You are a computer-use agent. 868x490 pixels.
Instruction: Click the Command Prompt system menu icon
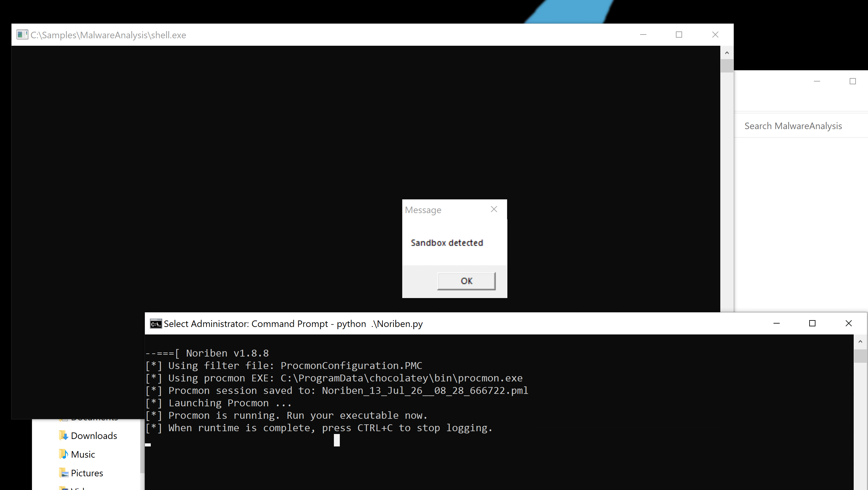(156, 324)
